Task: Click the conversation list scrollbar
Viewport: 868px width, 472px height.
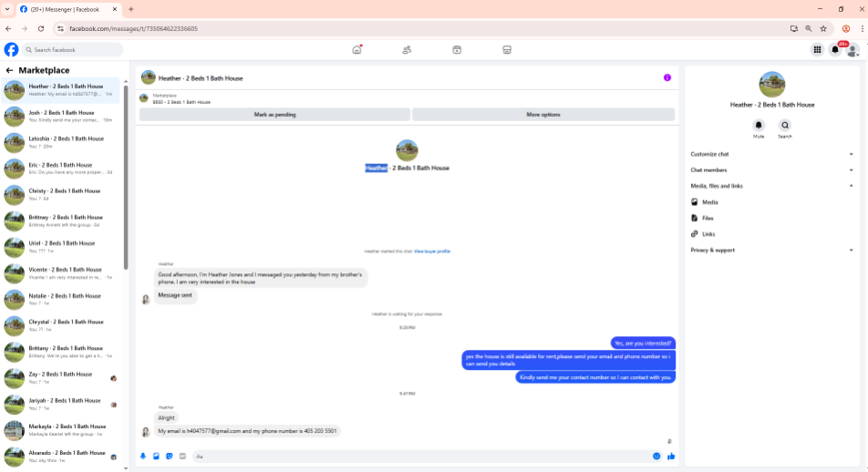Action: (126, 177)
